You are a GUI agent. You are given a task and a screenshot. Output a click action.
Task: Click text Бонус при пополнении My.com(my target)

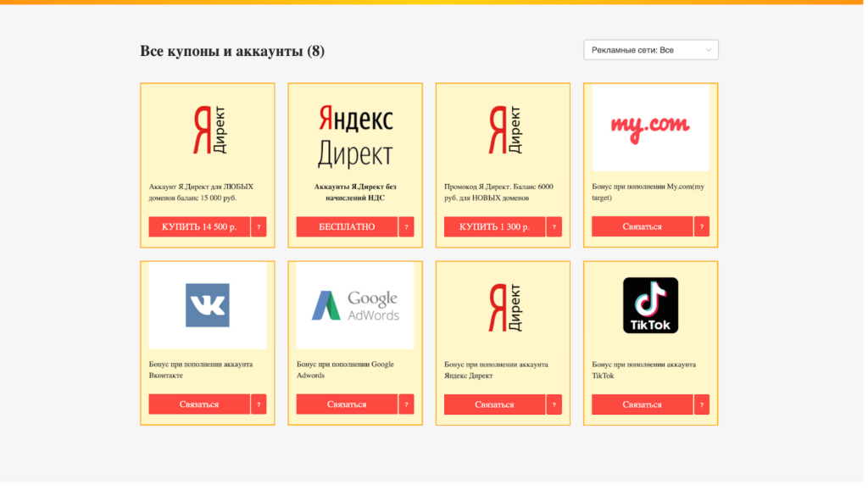tap(648, 192)
